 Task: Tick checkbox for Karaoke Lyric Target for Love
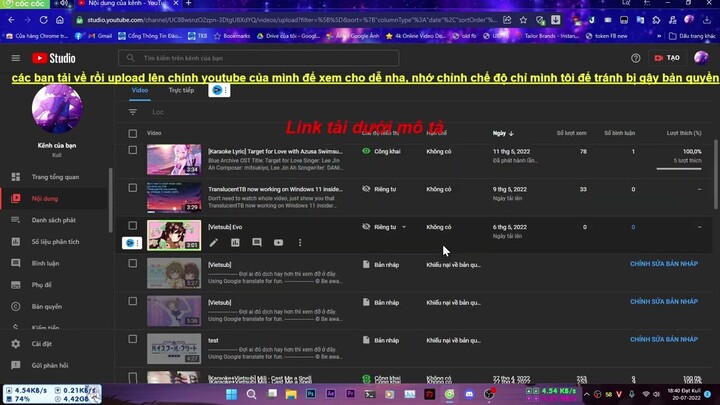click(x=133, y=150)
